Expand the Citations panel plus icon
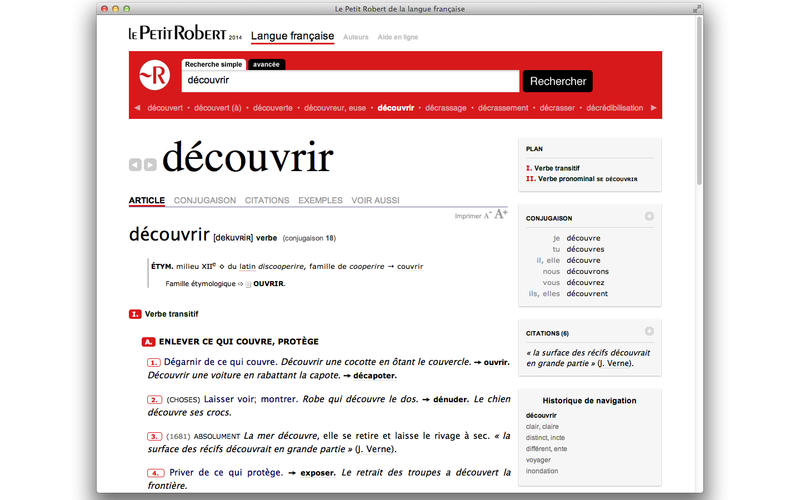Image resolution: width=800 pixels, height=500 pixels. tap(649, 331)
